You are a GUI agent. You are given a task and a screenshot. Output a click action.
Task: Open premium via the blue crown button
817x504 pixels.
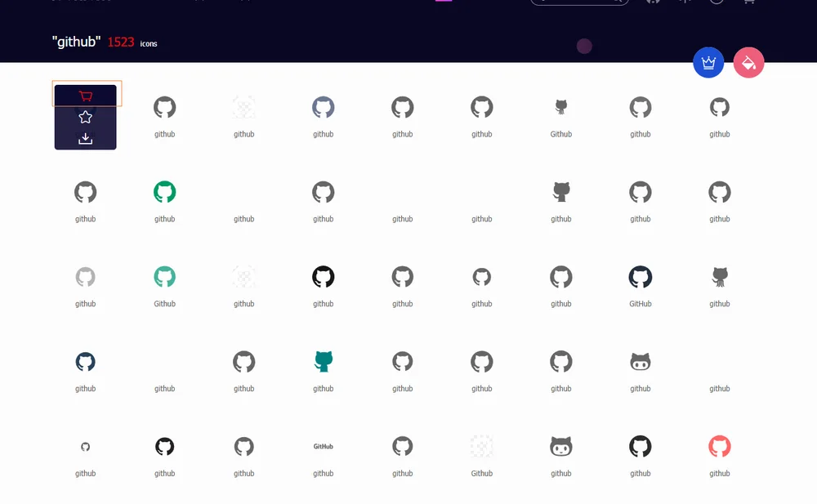708,63
